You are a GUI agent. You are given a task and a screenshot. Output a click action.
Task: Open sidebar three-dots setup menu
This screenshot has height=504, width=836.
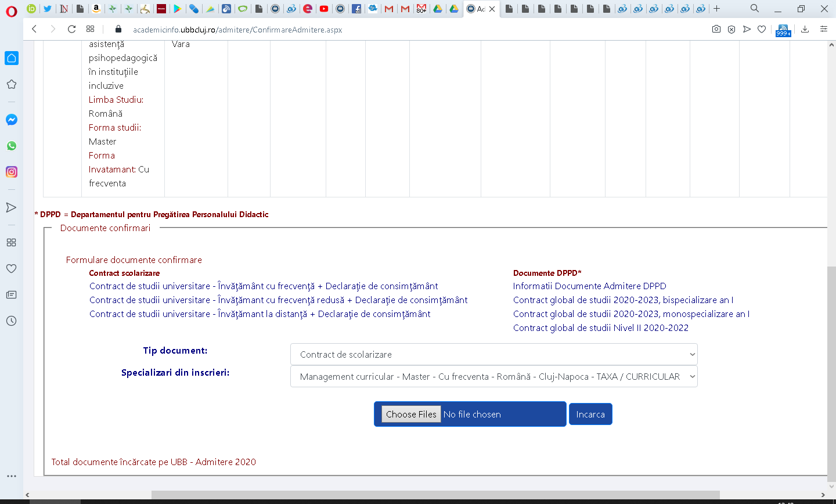point(11,476)
